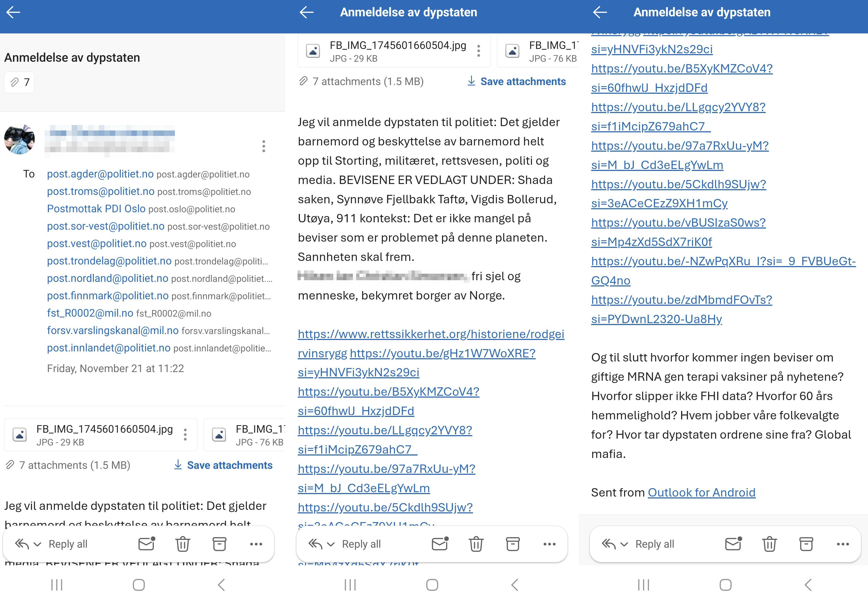The width and height of the screenshot is (868, 602).
Task: Tap Android home button under left panel
Action: (x=139, y=585)
